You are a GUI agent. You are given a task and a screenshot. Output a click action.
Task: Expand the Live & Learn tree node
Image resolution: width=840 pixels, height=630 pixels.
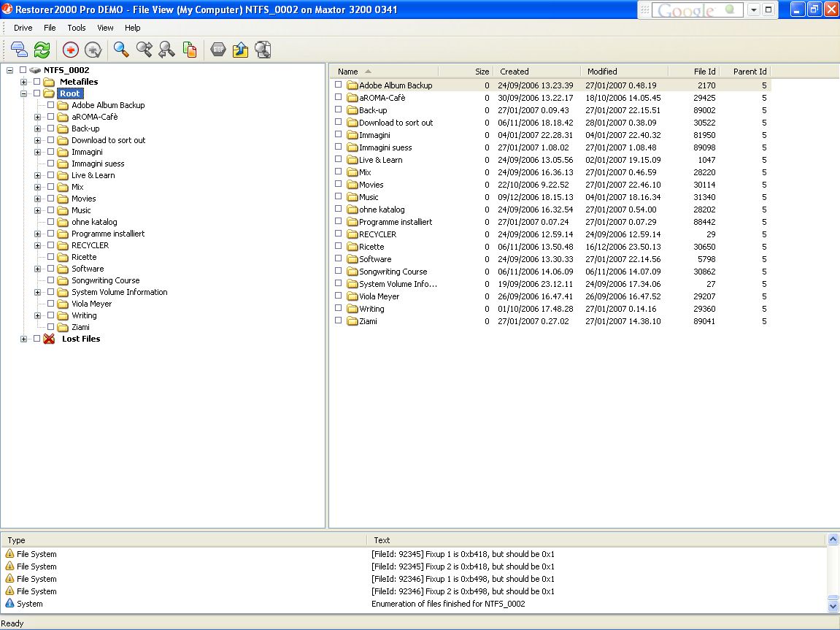point(37,176)
